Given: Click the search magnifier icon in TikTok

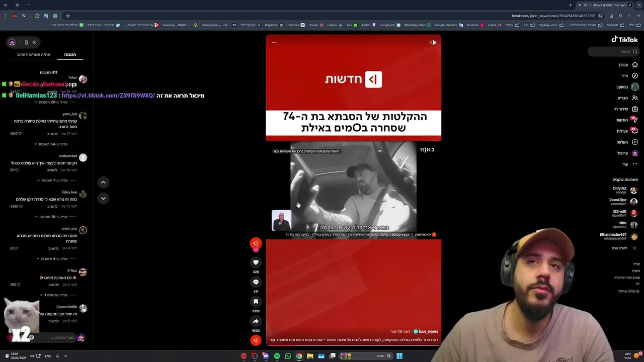Looking at the screenshot, I should (635, 51).
